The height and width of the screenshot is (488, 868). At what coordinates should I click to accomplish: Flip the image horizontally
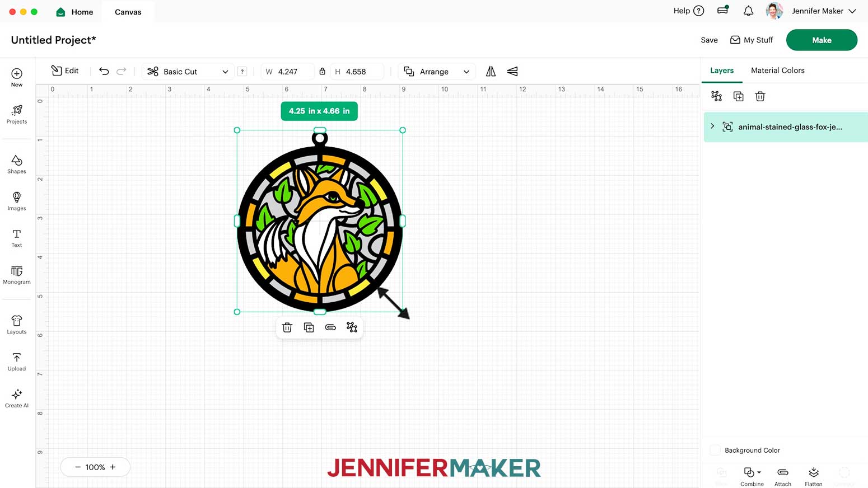(x=491, y=71)
